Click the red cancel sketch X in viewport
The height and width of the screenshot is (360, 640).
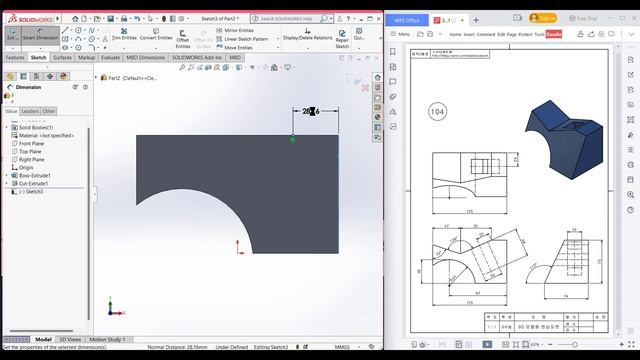click(x=365, y=87)
